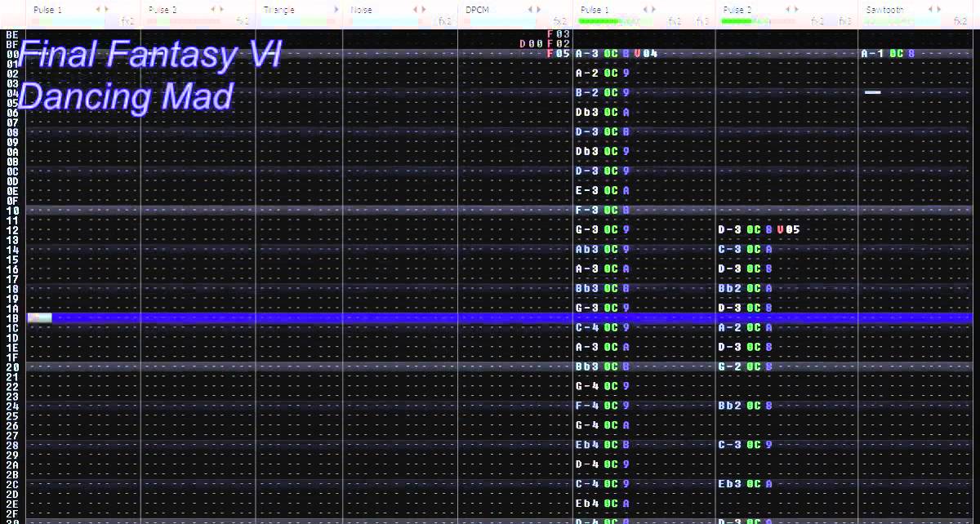
Task: Select the B-2 note in the Pulse 1 column
Action: (x=587, y=92)
